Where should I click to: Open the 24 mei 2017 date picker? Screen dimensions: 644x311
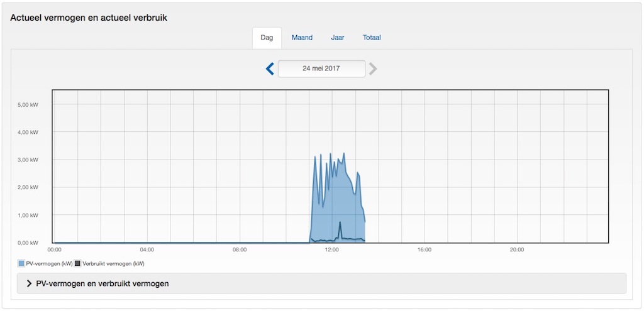point(321,68)
